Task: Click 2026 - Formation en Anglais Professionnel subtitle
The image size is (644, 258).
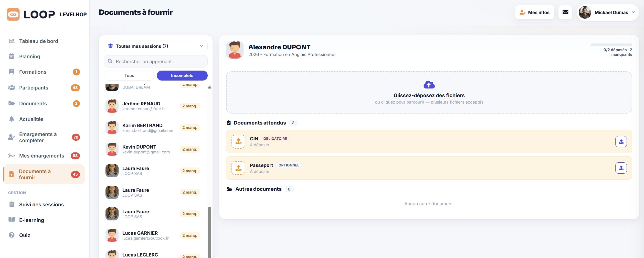Action: coord(292,54)
